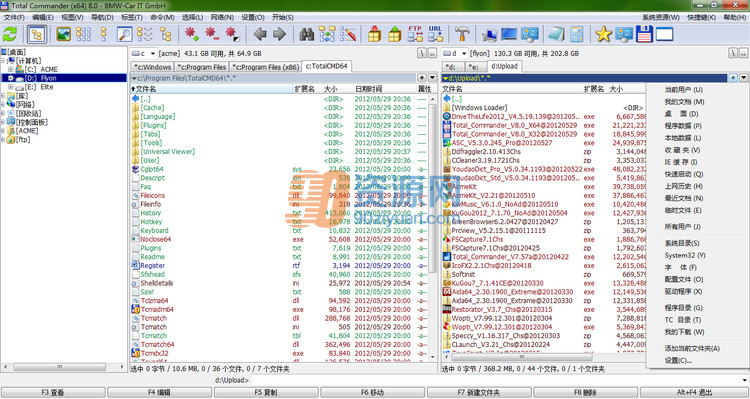Image resolution: width=750 pixels, height=399 pixels.
Task: Open the command line history dropdown arrow
Action: point(745,380)
